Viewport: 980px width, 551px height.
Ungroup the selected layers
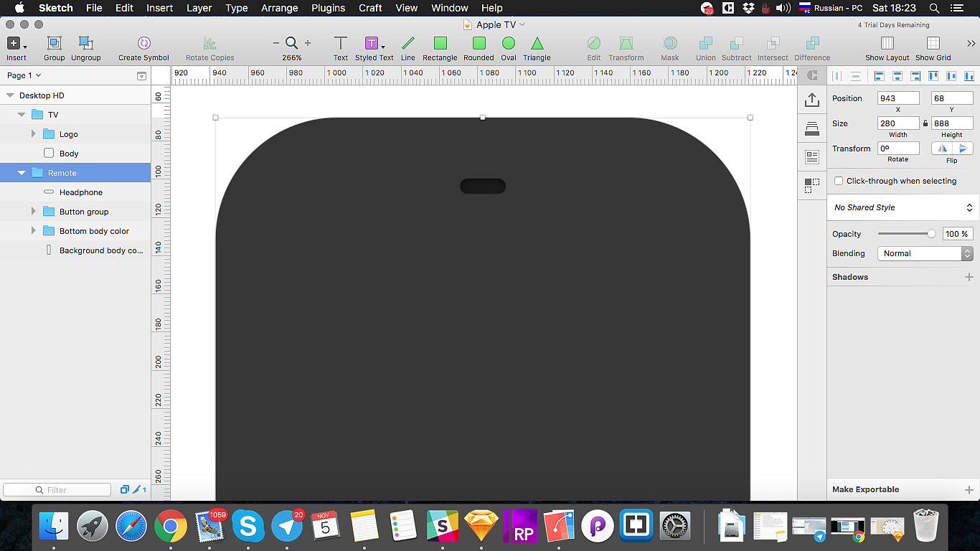pos(85,44)
